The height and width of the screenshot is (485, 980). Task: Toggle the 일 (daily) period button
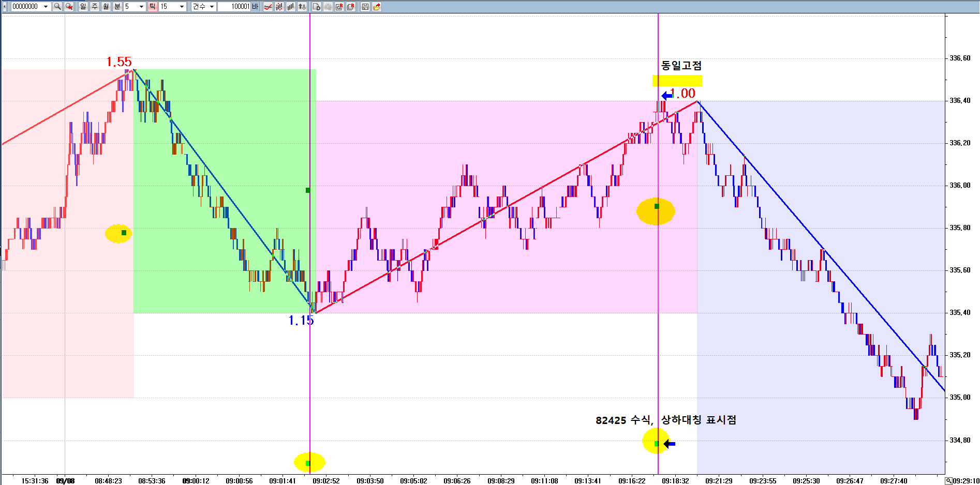[83, 7]
